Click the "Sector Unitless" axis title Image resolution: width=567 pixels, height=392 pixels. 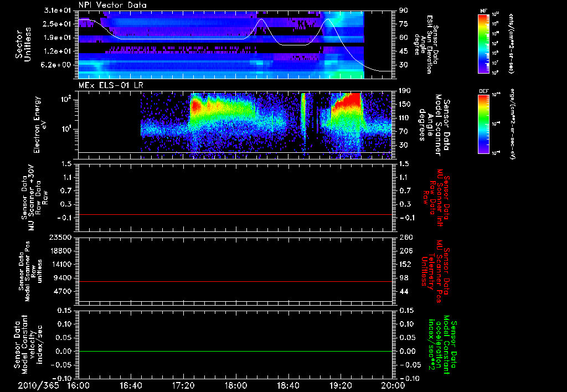coord(23,44)
